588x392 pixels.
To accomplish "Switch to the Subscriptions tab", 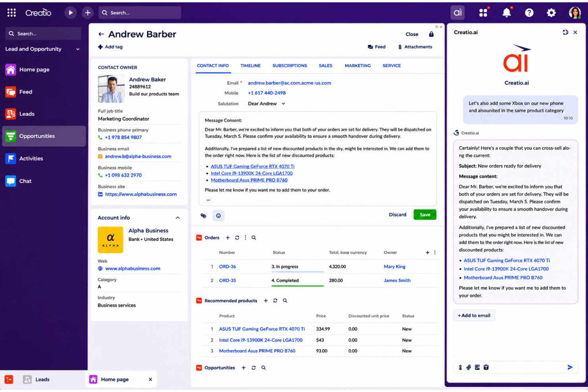I will pyautogui.click(x=290, y=66).
